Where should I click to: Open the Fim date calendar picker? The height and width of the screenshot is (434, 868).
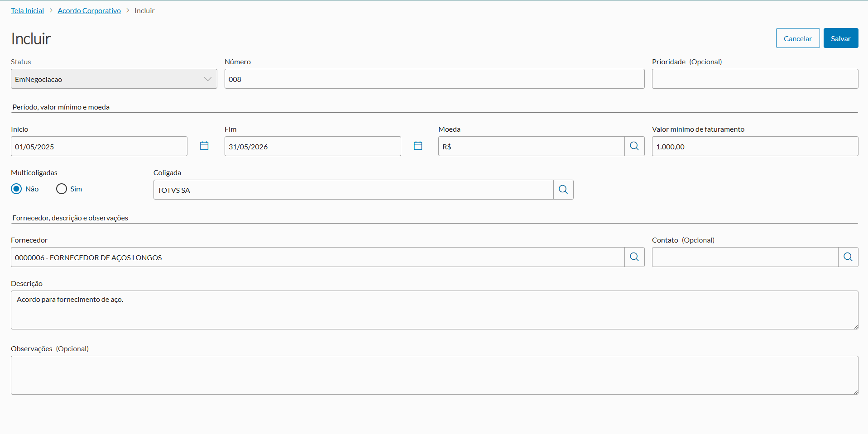418,146
